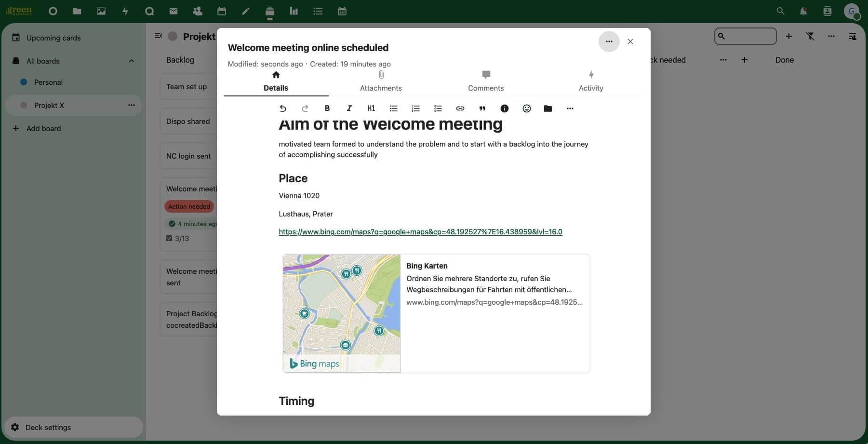Viewport: 868px width, 444px height.
Task: Toggle the bulleted list format
Action: click(393, 108)
